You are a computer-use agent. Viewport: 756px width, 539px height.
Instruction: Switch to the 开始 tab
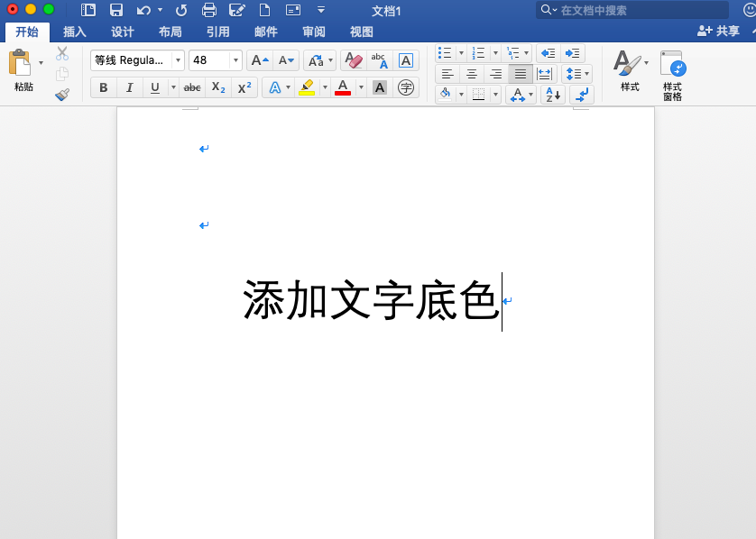(27, 32)
